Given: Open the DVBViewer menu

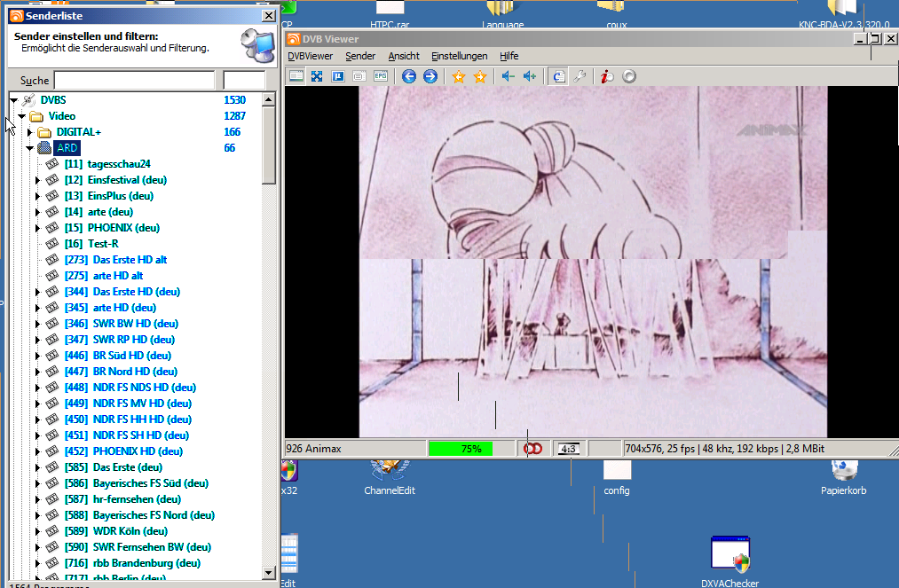Looking at the screenshot, I should coord(311,56).
